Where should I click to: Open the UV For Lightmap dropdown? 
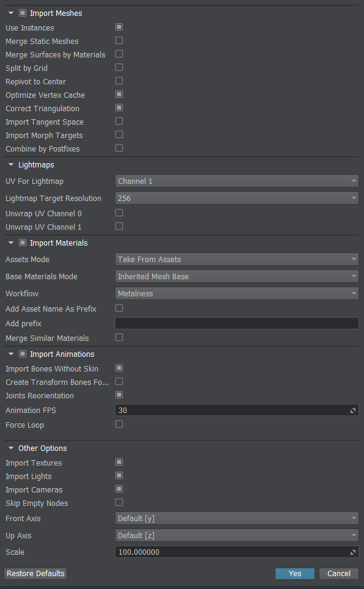(x=236, y=181)
